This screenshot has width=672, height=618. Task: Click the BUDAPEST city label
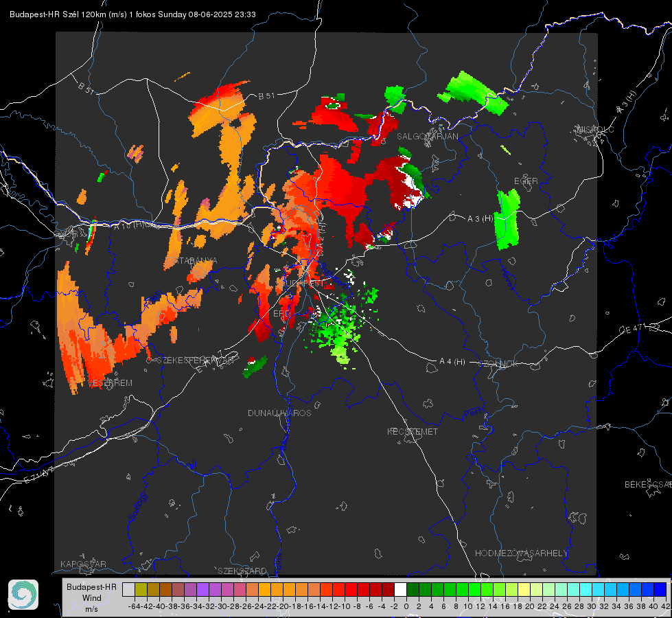click(303, 283)
